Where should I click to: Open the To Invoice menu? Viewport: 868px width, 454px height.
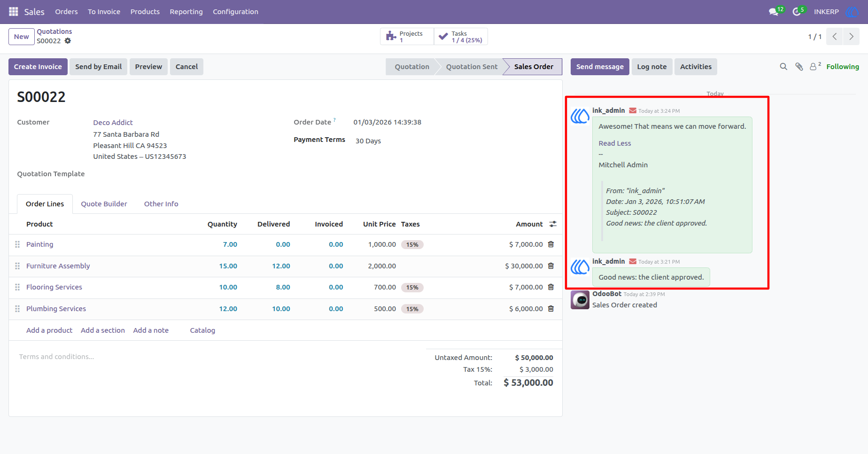coord(104,12)
